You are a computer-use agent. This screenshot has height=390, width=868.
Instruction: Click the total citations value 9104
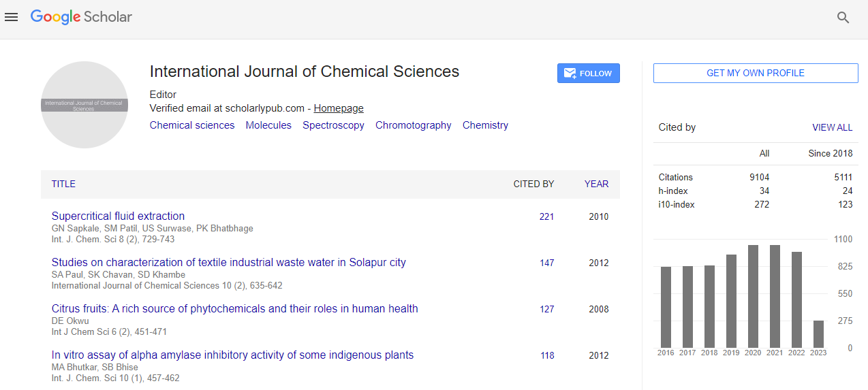click(x=759, y=177)
